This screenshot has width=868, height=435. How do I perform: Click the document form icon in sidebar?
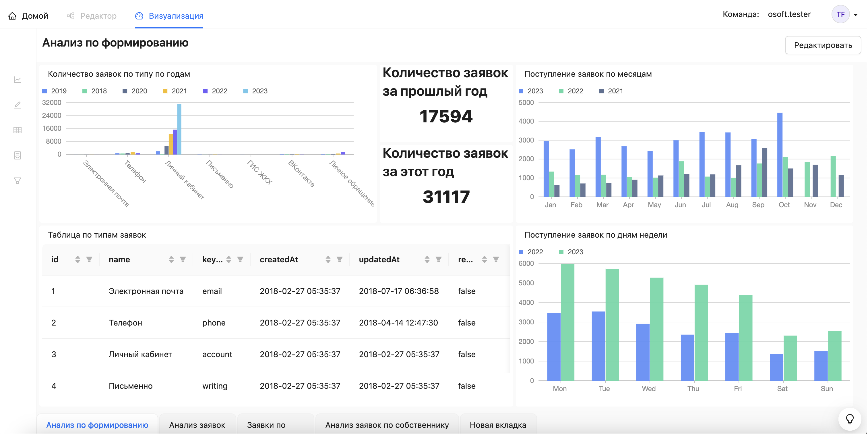18,155
